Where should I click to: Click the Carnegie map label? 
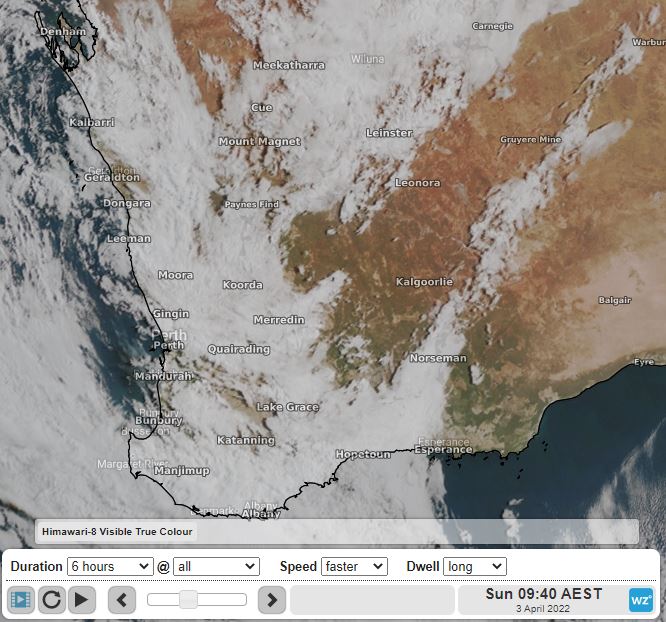[x=493, y=26]
